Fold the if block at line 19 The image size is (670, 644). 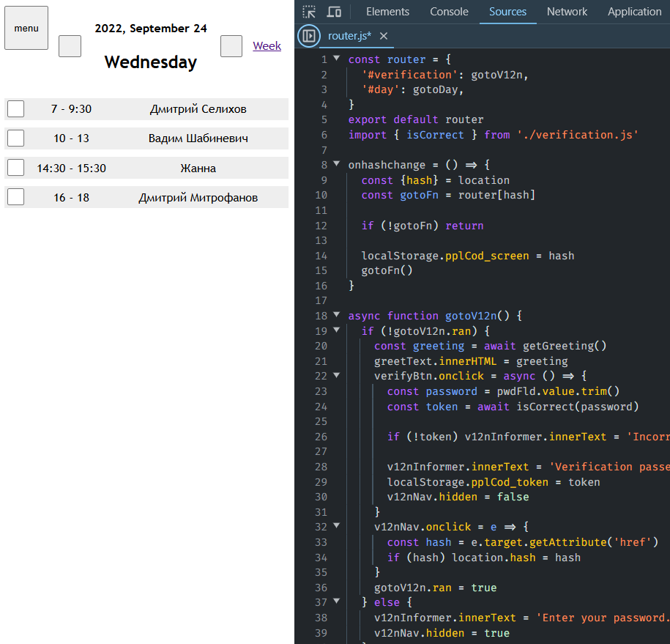point(337,330)
